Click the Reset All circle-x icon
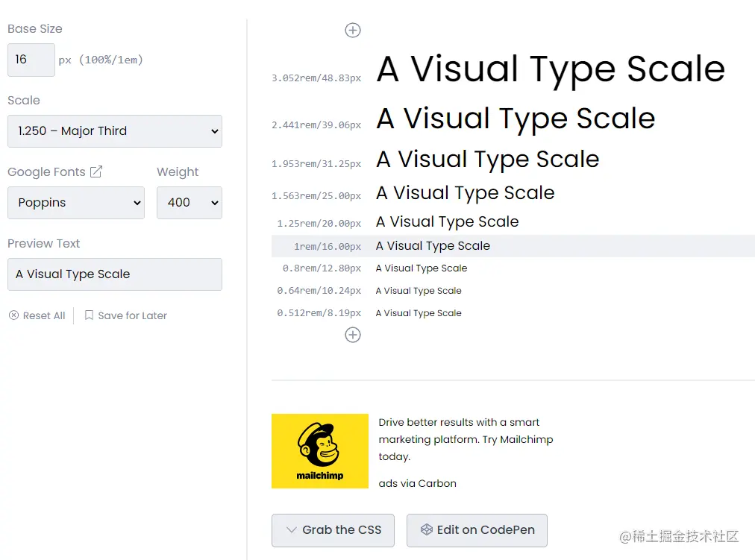Screen dimensions: 755x560 point(13,315)
